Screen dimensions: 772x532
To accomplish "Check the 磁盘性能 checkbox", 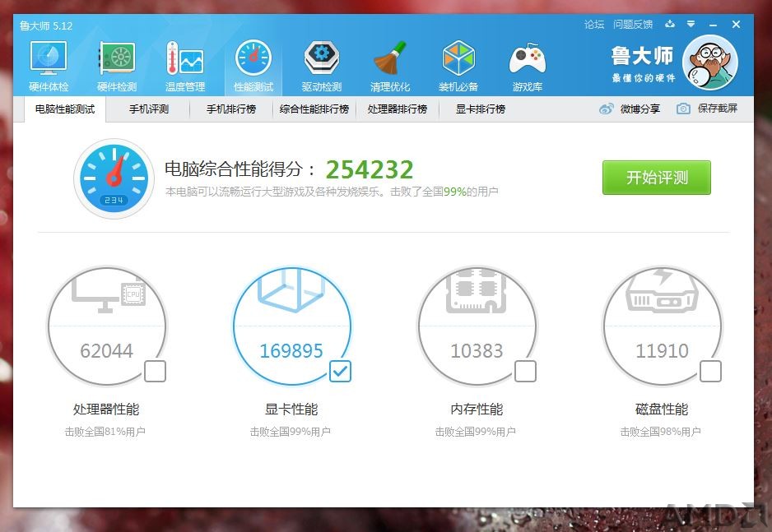I will point(710,371).
